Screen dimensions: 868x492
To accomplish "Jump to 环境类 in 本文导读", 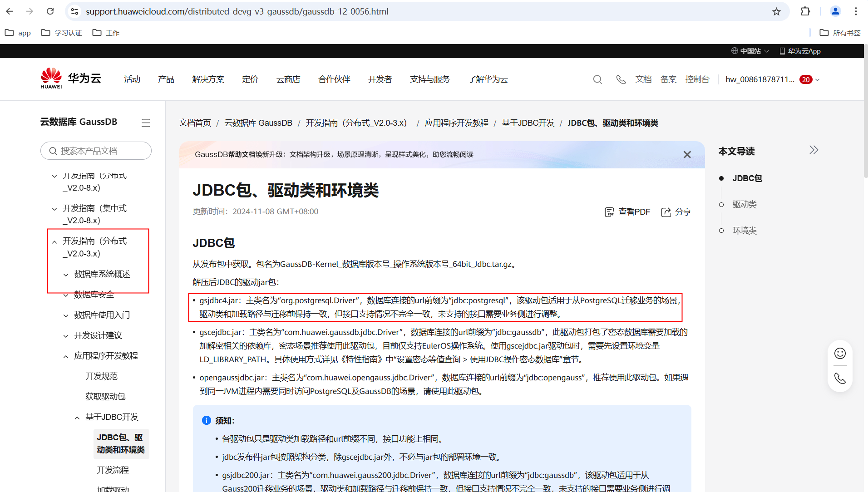I will point(745,231).
